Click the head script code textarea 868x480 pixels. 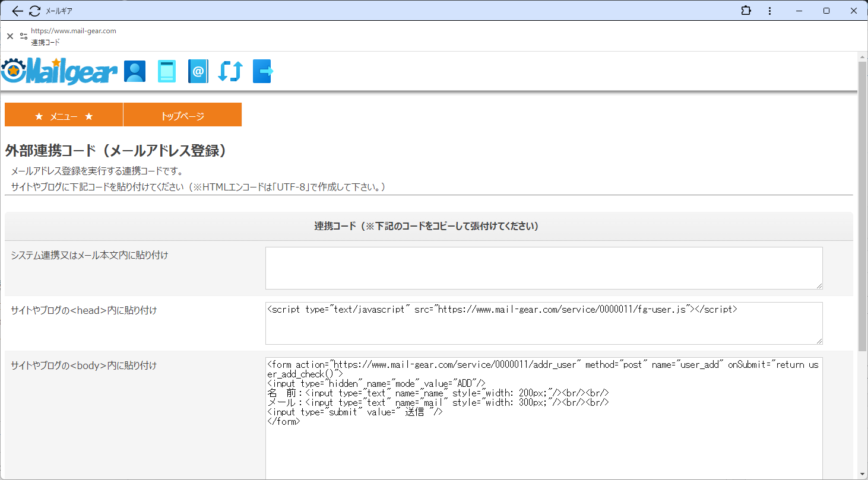[x=544, y=323]
